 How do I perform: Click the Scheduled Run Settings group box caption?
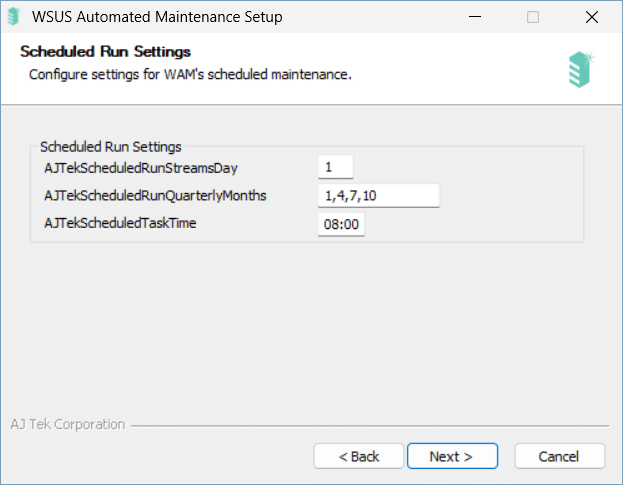coord(111,147)
